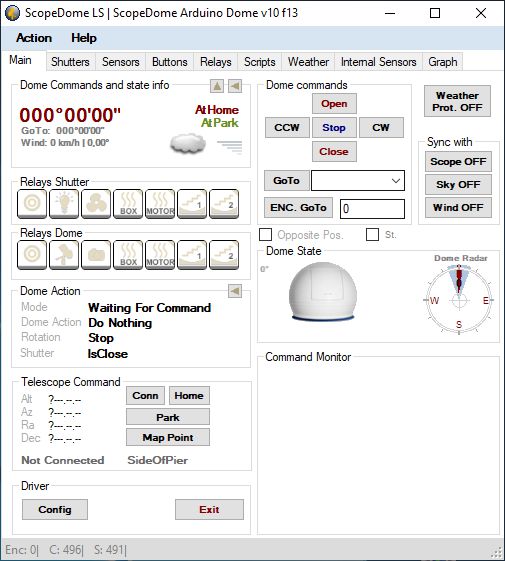
Task: Toggle the BOX heater relay in Relays Dome
Action: pyautogui.click(x=128, y=254)
